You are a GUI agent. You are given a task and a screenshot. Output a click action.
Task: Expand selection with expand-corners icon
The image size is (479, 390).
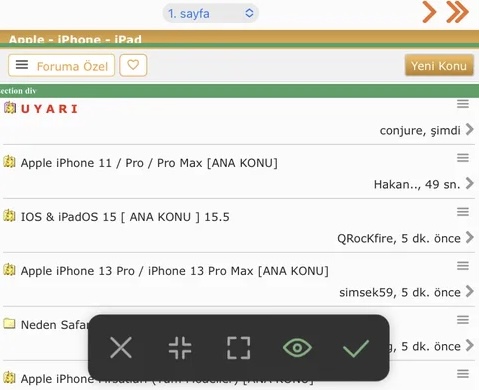click(239, 348)
